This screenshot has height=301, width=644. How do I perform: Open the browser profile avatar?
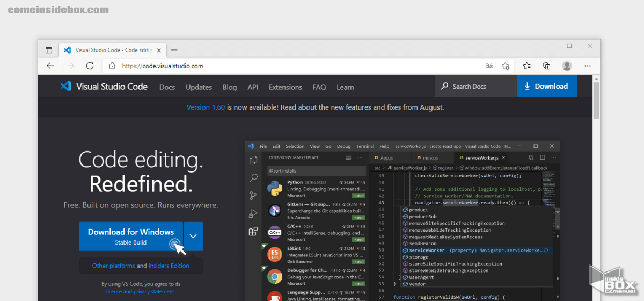coord(567,66)
